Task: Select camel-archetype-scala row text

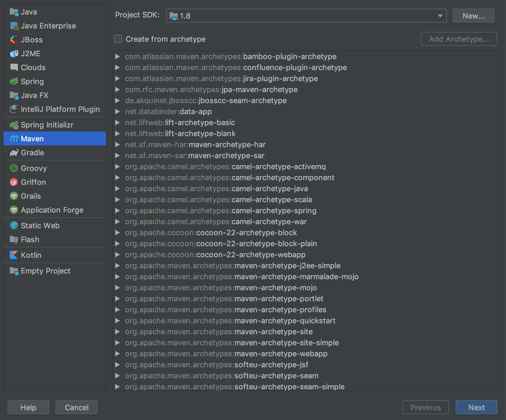Action: click(219, 200)
